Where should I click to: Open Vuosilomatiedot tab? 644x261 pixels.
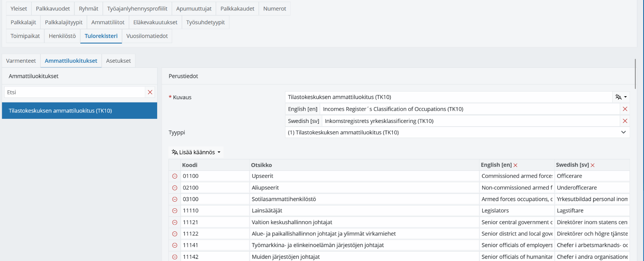coord(147,36)
